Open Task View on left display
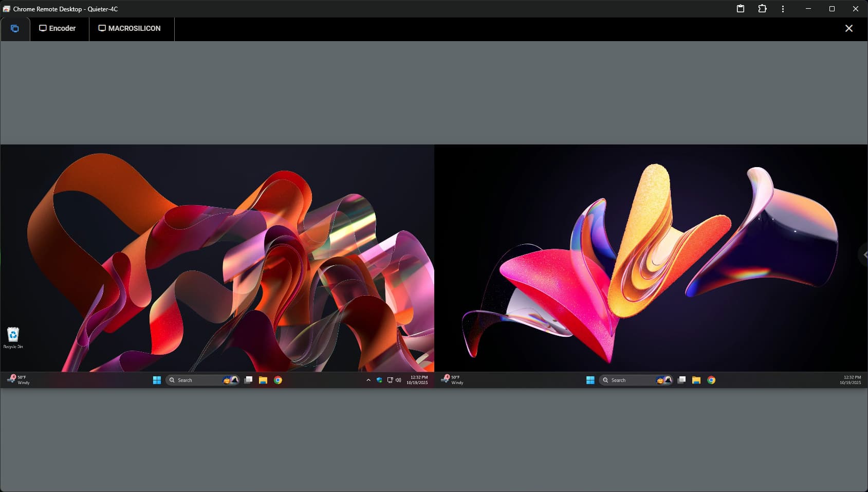 coord(248,380)
